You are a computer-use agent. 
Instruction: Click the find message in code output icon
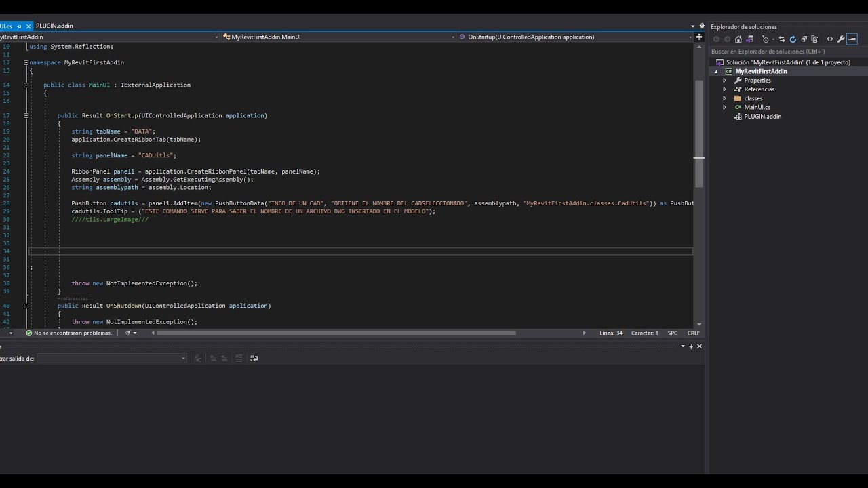198,358
